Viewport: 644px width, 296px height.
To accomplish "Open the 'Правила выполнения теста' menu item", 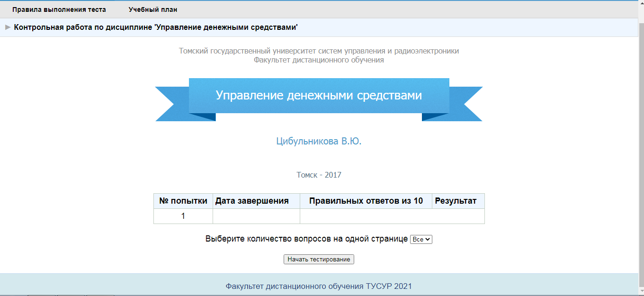I will pyautogui.click(x=59, y=9).
